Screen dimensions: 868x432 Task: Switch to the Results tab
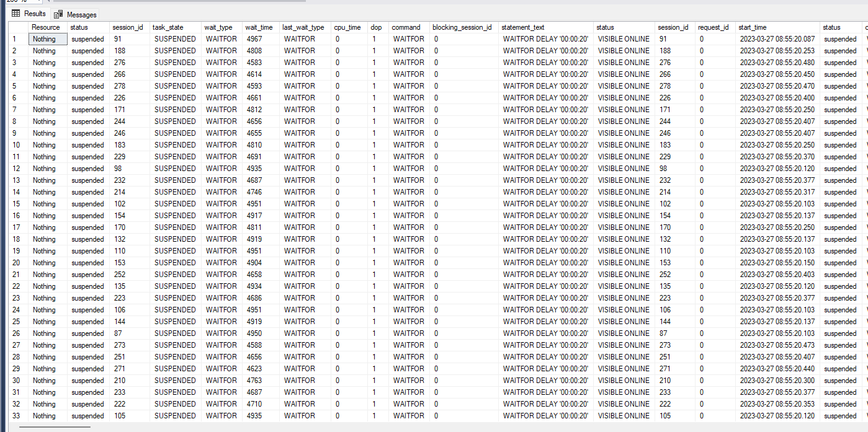(x=29, y=14)
